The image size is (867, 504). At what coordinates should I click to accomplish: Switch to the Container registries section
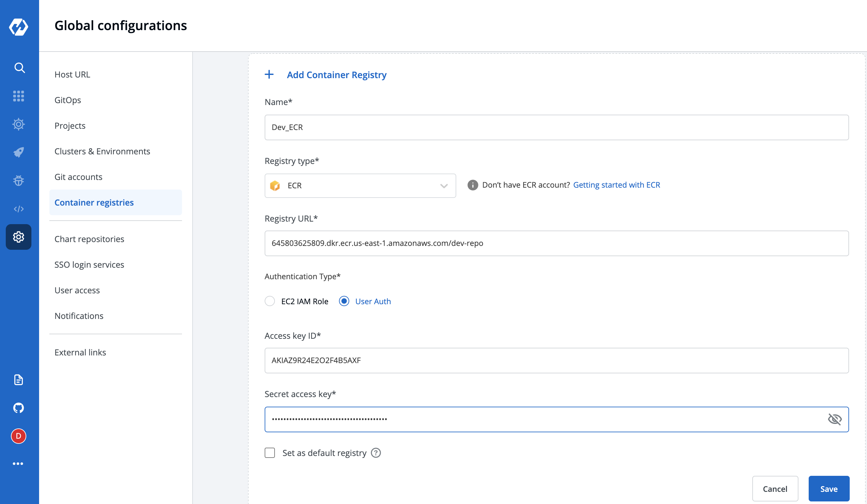94,202
